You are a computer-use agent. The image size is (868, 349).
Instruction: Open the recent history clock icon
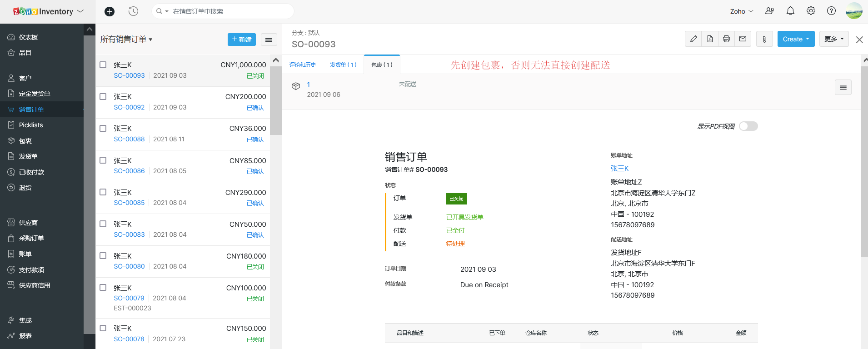[133, 11]
